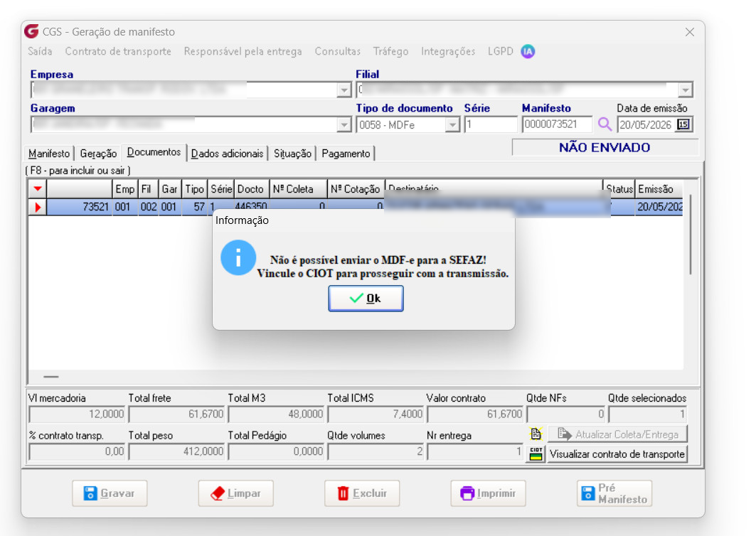Click the IA assistant icon in menu bar
The image size is (756, 536).
click(528, 51)
